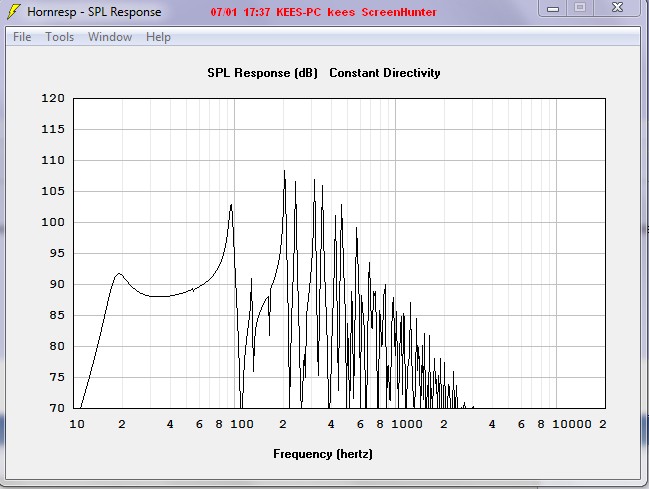
Task: Click the 105 dB axis label
Action: [x=53, y=191]
